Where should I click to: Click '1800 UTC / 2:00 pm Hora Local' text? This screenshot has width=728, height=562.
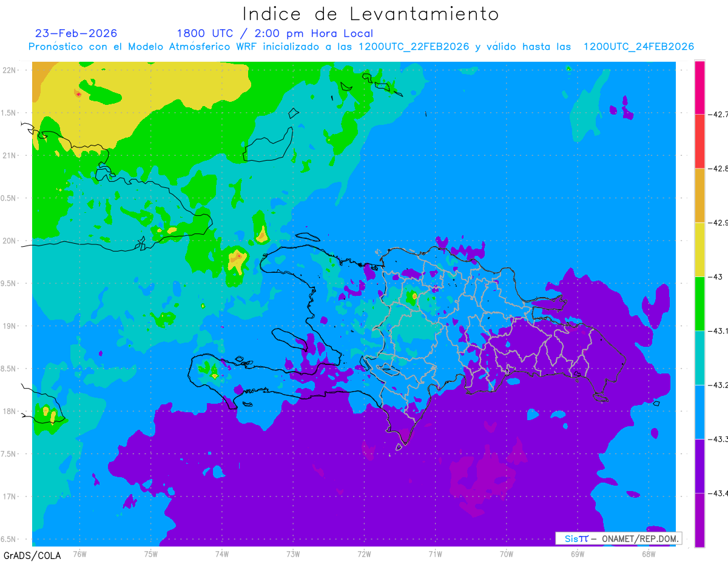click(x=275, y=33)
